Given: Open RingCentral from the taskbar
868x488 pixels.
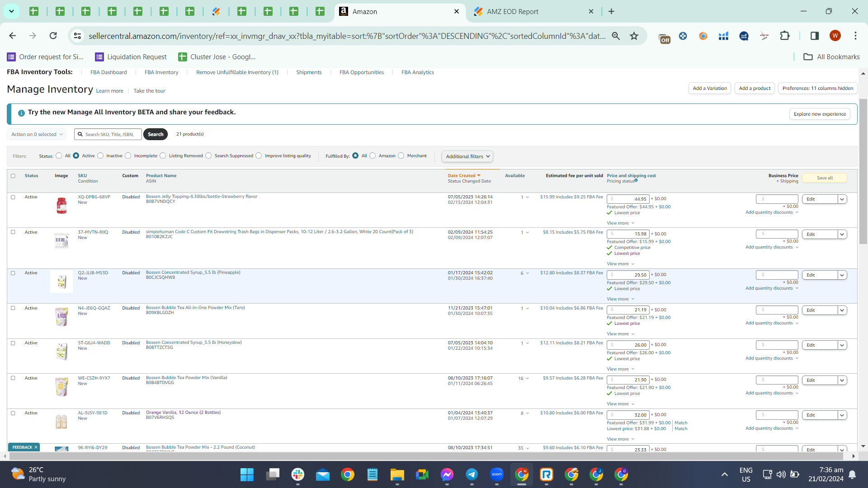Looking at the screenshot, I should pos(547,474).
